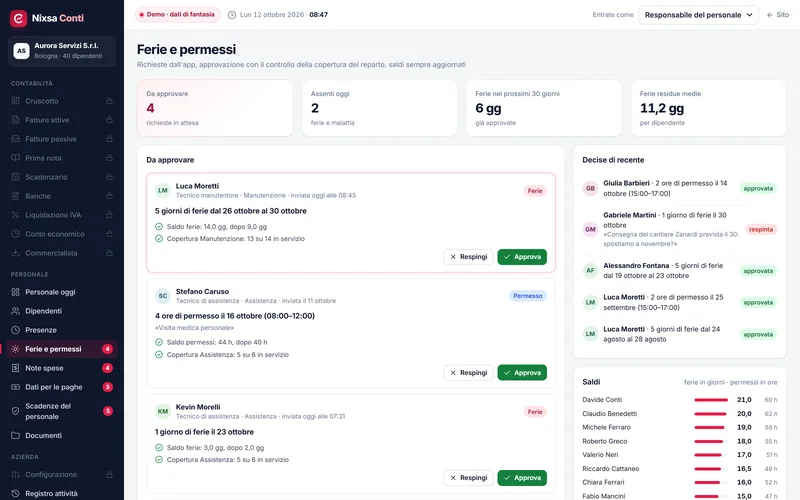Click the Fatture attive document icon
800x500 pixels.
(x=15, y=120)
